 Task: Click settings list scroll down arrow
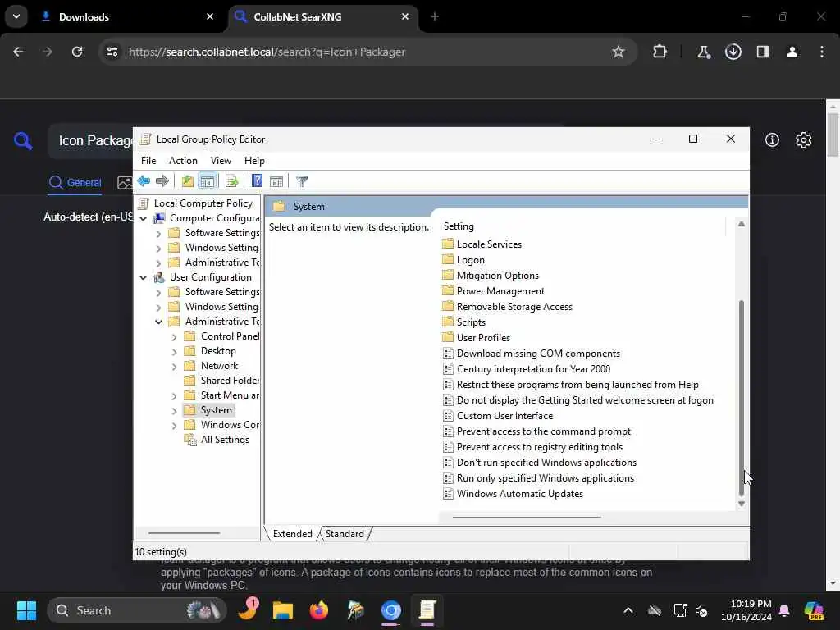pyautogui.click(x=742, y=504)
